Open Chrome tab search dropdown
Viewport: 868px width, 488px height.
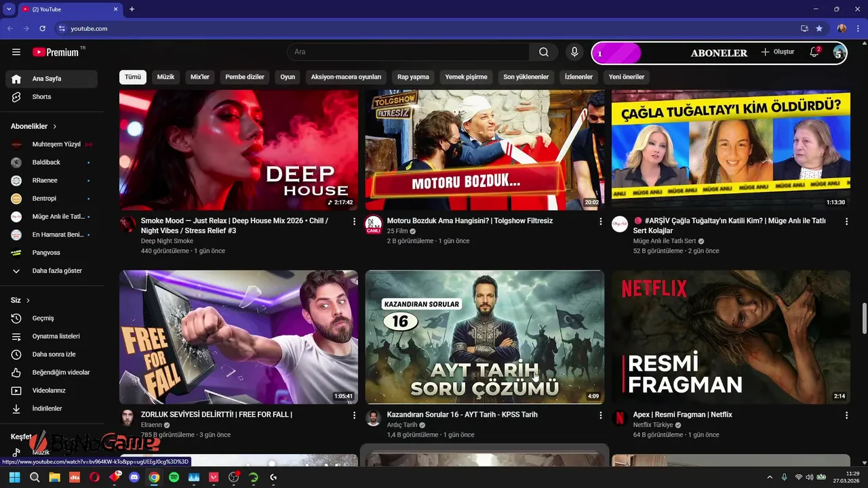click(x=9, y=9)
